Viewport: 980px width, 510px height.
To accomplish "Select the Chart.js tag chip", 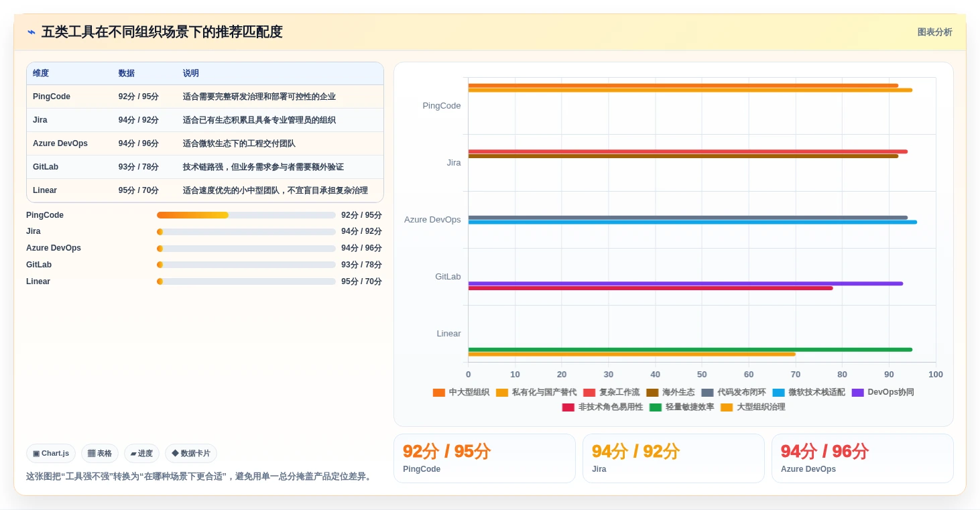I will [x=51, y=454].
